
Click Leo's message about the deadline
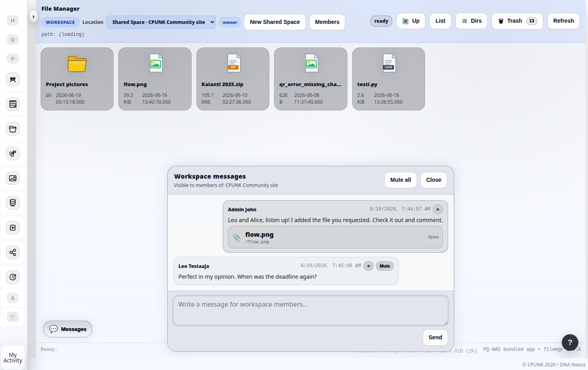point(247,277)
